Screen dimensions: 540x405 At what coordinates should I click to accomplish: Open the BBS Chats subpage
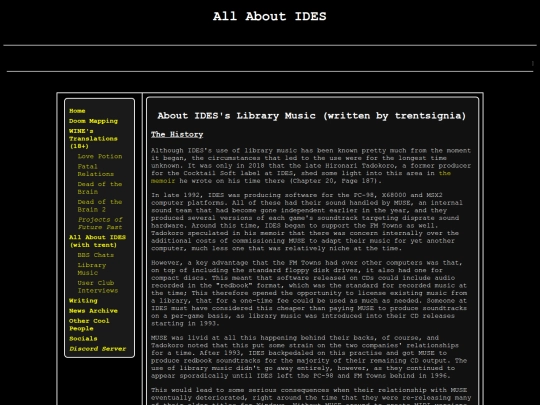[x=96, y=255]
